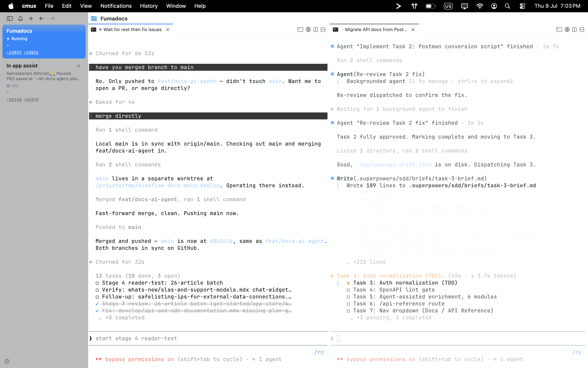Split left pane horizontally icon
This screenshot has width=588, height=368.
coord(323,29)
